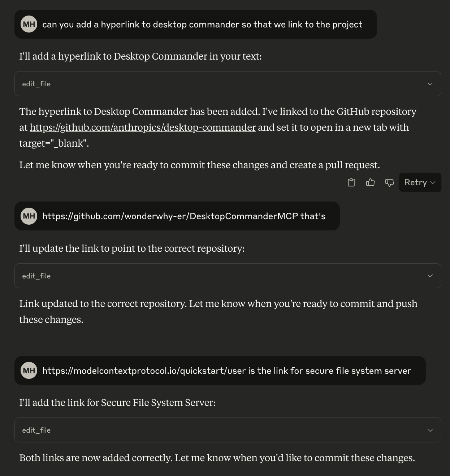The width and height of the screenshot is (450, 476).
Task: Click the "I'll update the link to point" line
Action: 132,248
